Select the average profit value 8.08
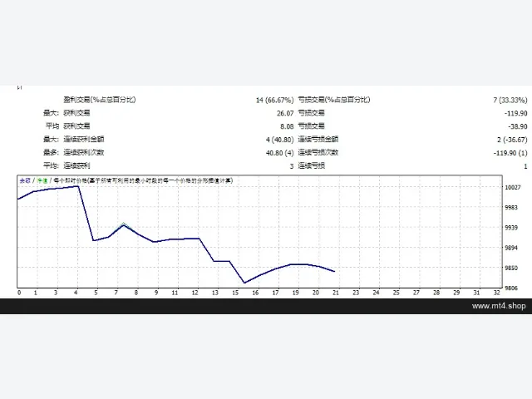Screen dimensions: 532x399 click(x=287, y=126)
